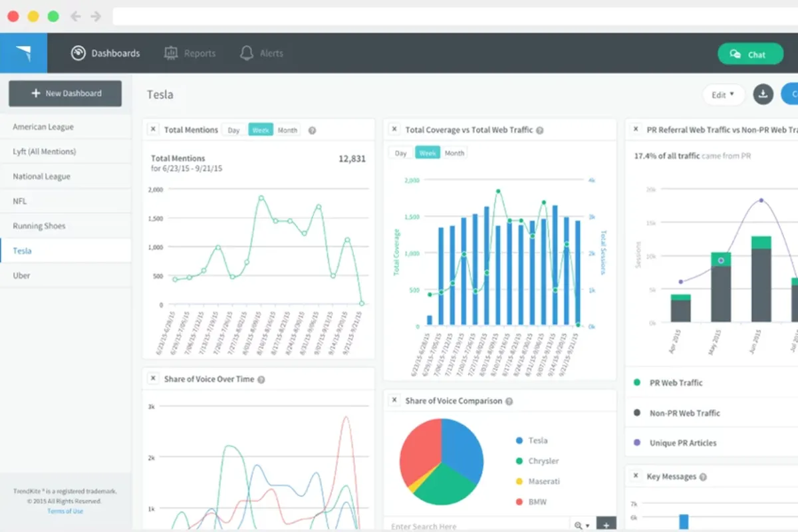Select the American League dashboard
The image size is (798, 532).
(66, 127)
